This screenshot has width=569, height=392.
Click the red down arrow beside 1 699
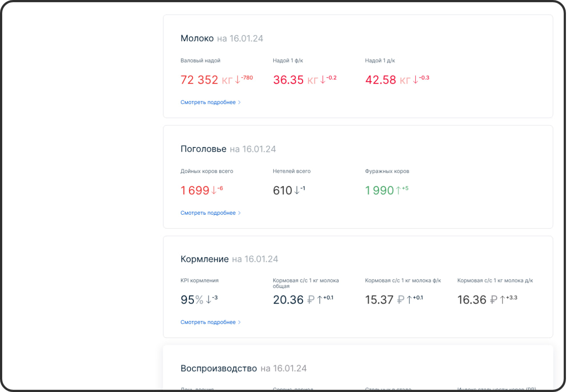pyautogui.click(x=214, y=191)
